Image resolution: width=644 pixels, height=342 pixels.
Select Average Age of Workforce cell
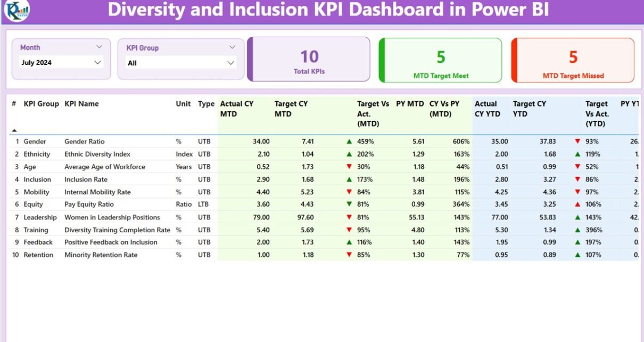pos(105,167)
